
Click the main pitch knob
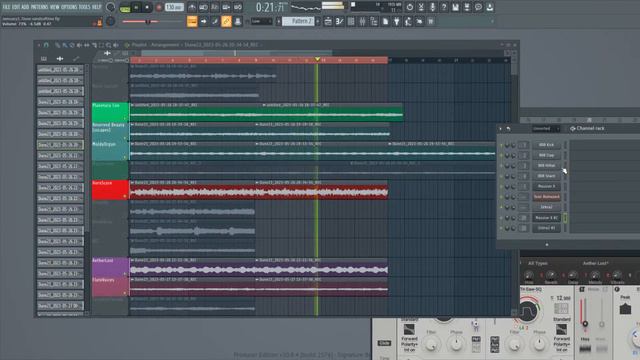click(111, 21)
